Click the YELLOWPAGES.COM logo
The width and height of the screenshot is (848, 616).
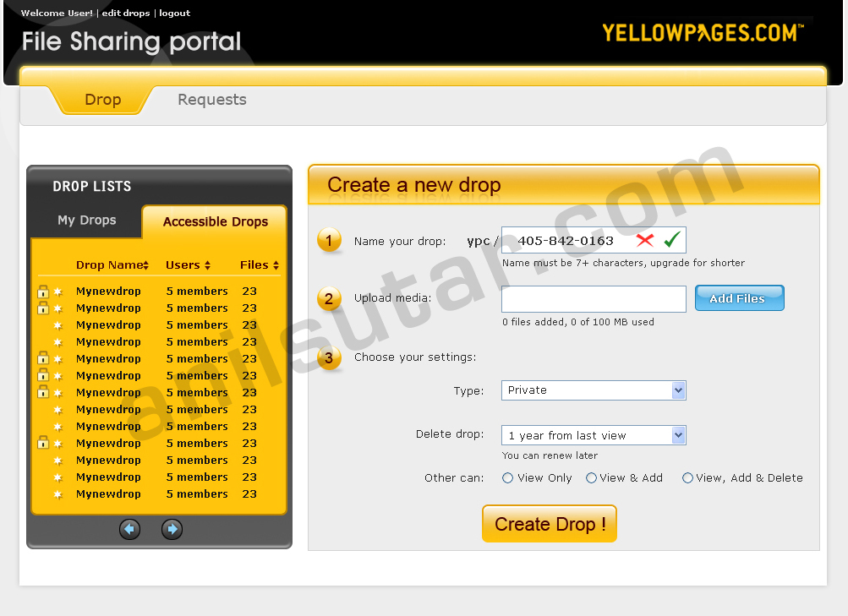pos(703,33)
